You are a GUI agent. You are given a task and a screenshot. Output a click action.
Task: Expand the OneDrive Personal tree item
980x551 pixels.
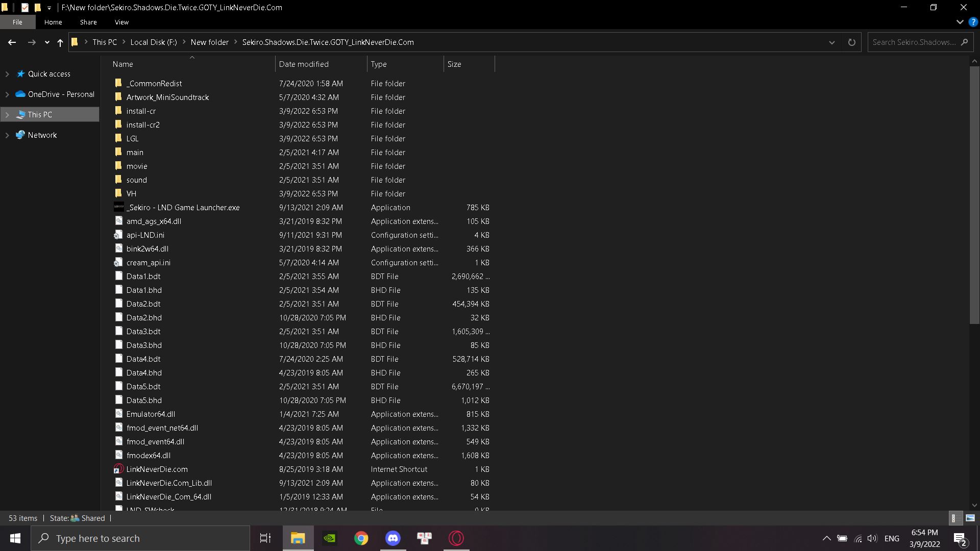click(6, 93)
